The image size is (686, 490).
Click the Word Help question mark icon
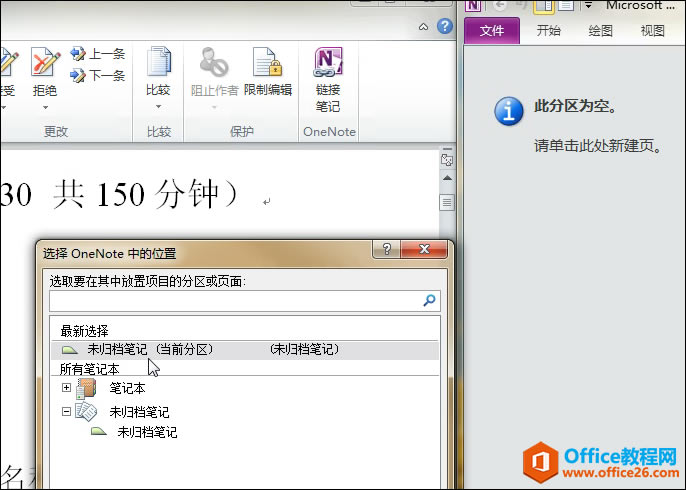tap(445, 26)
